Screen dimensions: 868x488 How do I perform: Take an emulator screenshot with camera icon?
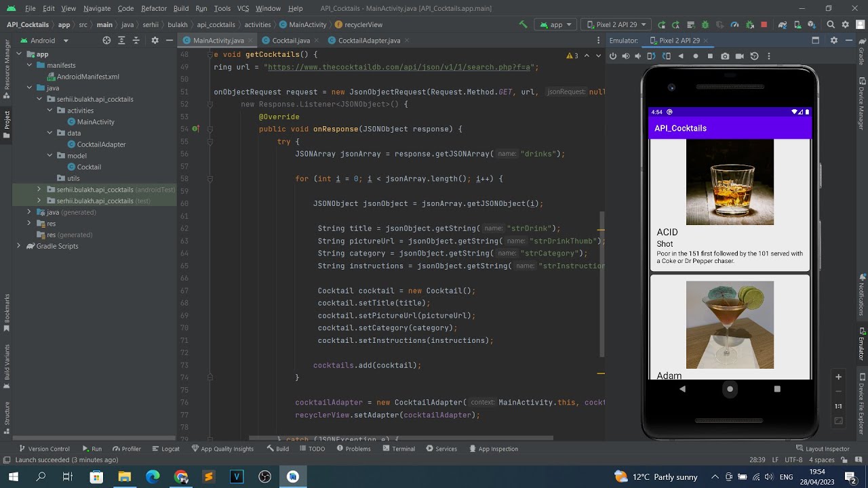725,56
